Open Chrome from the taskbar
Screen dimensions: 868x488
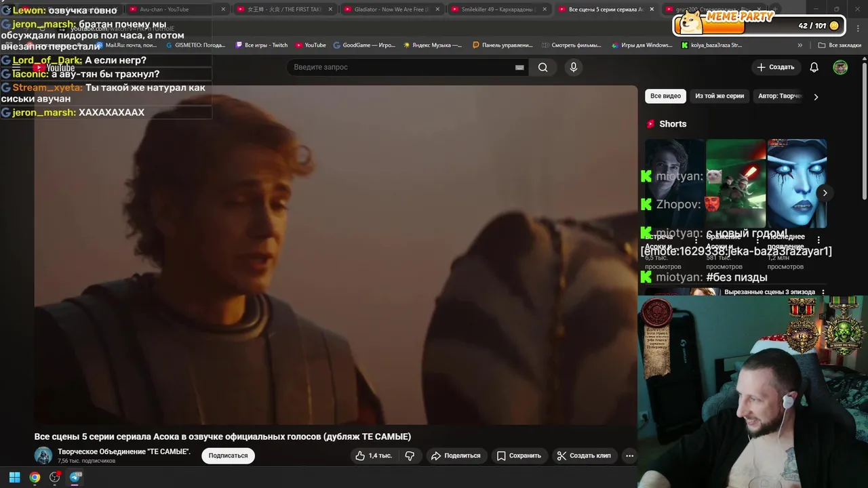35,477
